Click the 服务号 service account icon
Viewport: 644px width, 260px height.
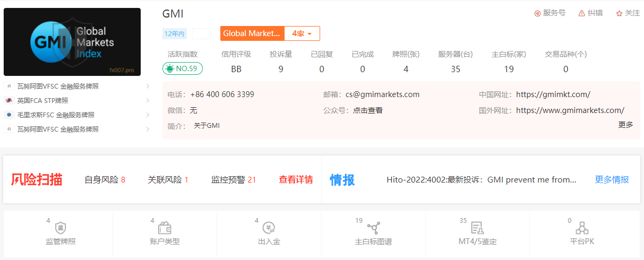tap(537, 13)
